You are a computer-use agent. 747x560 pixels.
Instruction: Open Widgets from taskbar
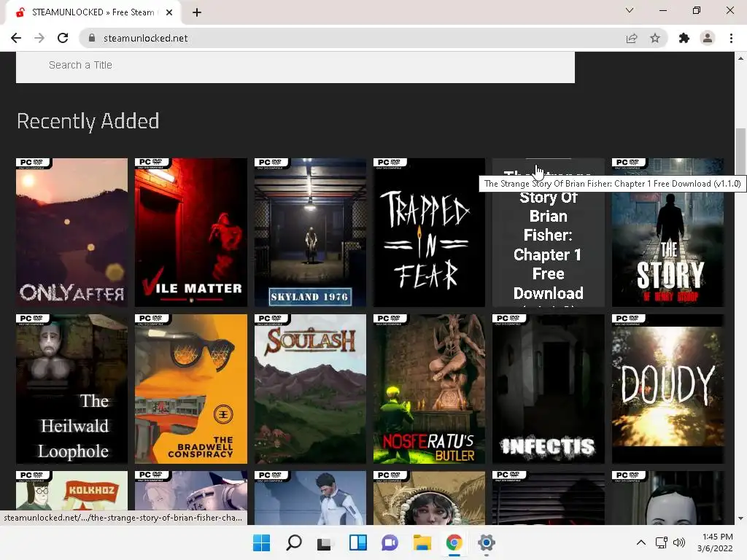(x=357, y=542)
